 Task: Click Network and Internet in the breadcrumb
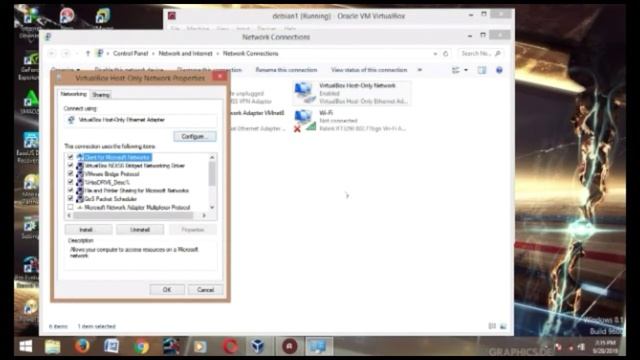pos(185,53)
